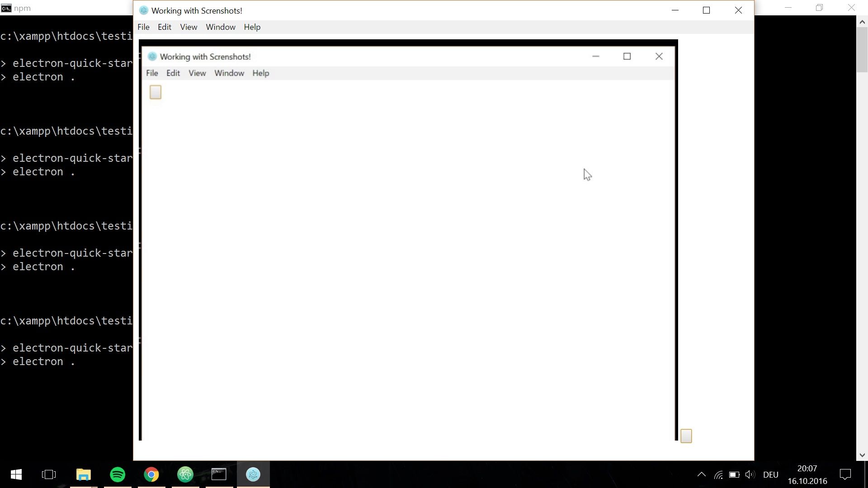
Task: Open the View menu in outer window
Action: pyautogui.click(x=189, y=27)
